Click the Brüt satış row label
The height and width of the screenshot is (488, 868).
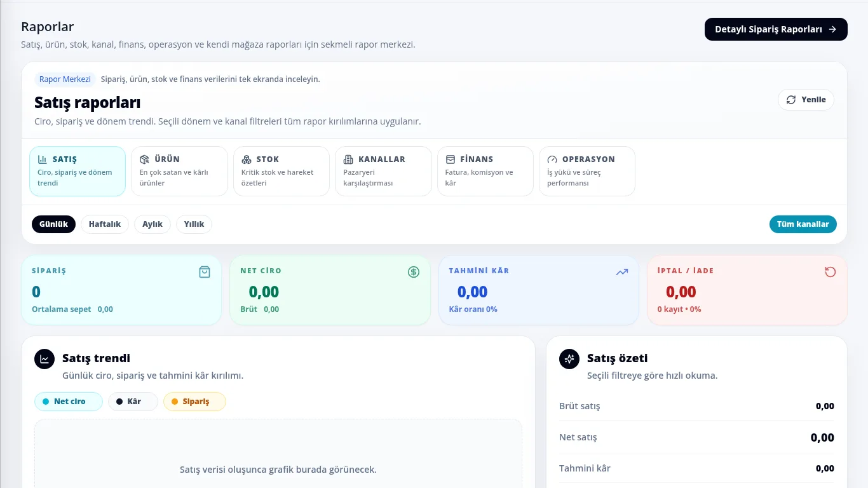[580, 406]
